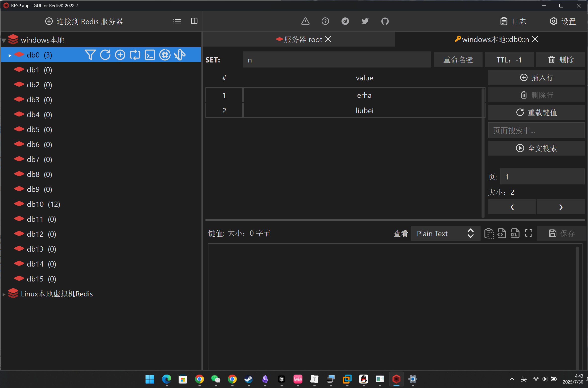Image resolution: width=588 pixels, height=388 pixels.
Task: Click the filter icon on db0 row
Action: 90,55
